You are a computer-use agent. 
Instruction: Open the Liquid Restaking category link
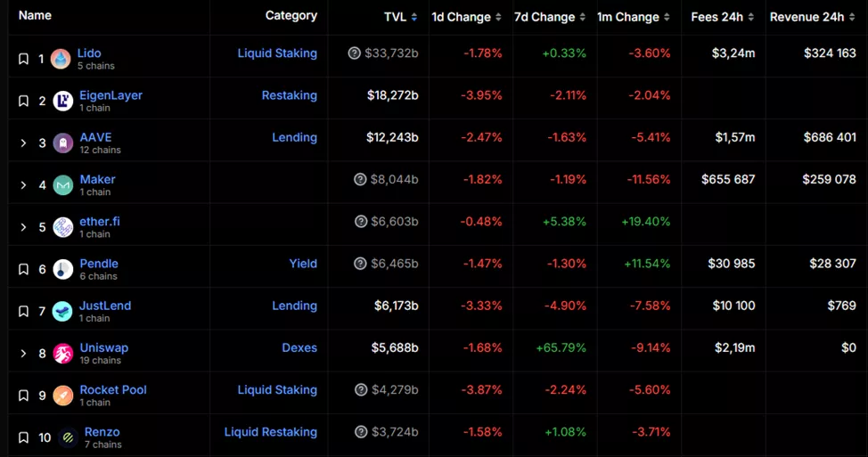click(x=270, y=432)
